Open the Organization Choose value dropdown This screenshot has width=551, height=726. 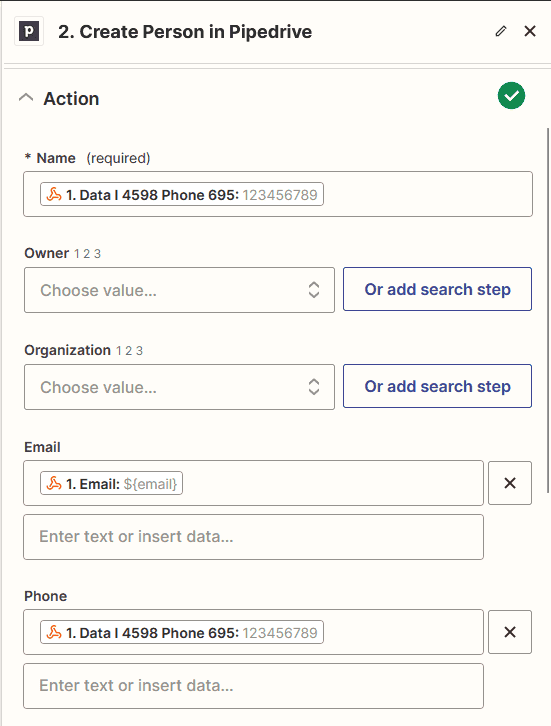pos(179,387)
